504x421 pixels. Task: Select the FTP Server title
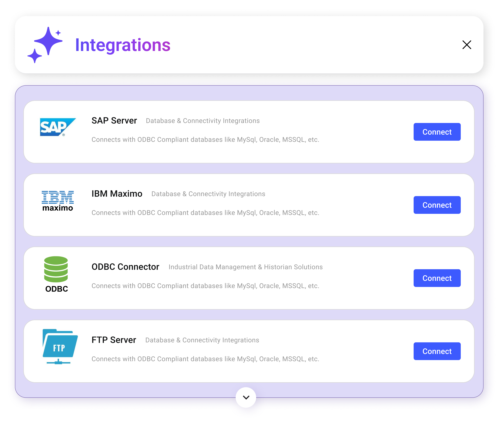coord(114,340)
